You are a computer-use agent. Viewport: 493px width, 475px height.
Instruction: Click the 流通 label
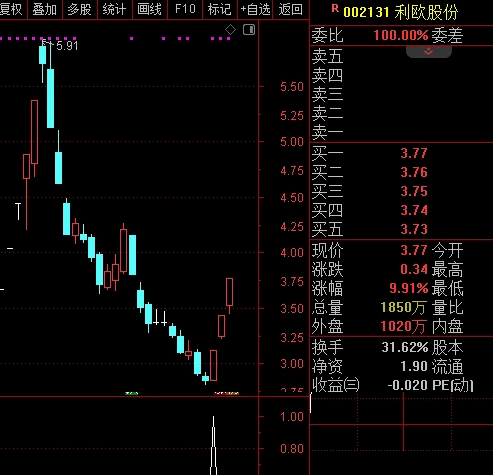coord(447,367)
